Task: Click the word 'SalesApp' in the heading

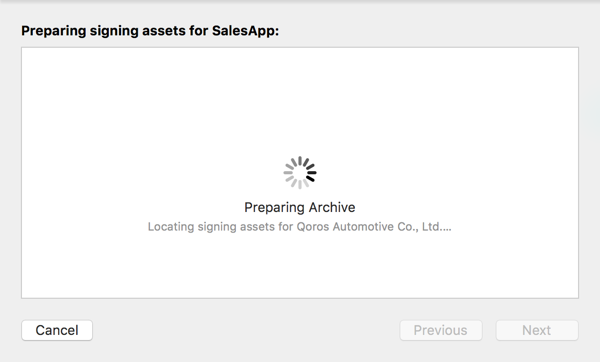Action: (x=244, y=31)
